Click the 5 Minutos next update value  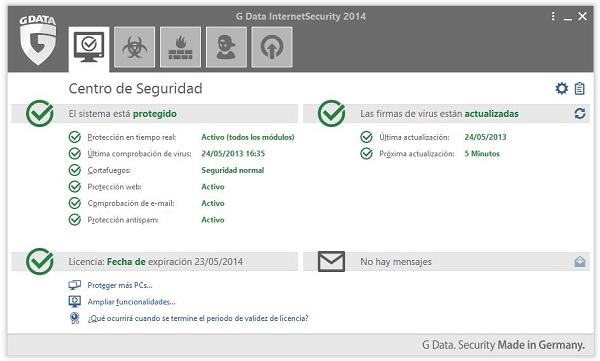(482, 154)
